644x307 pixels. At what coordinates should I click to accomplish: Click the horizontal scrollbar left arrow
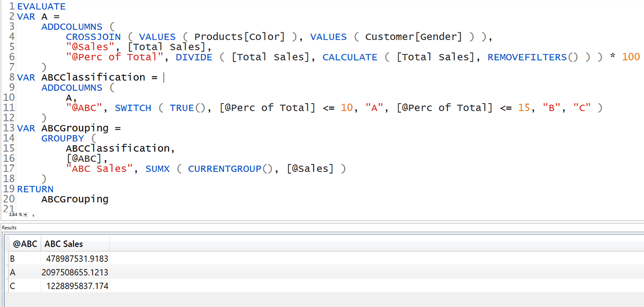pyautogui.click(x=33, y=215)
